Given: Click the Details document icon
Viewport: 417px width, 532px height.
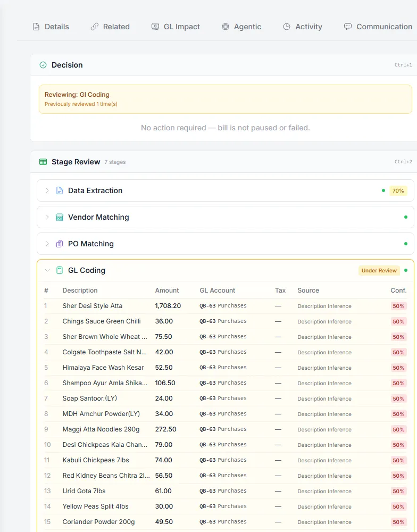Looking at the screenshot, I should (36, 27).
